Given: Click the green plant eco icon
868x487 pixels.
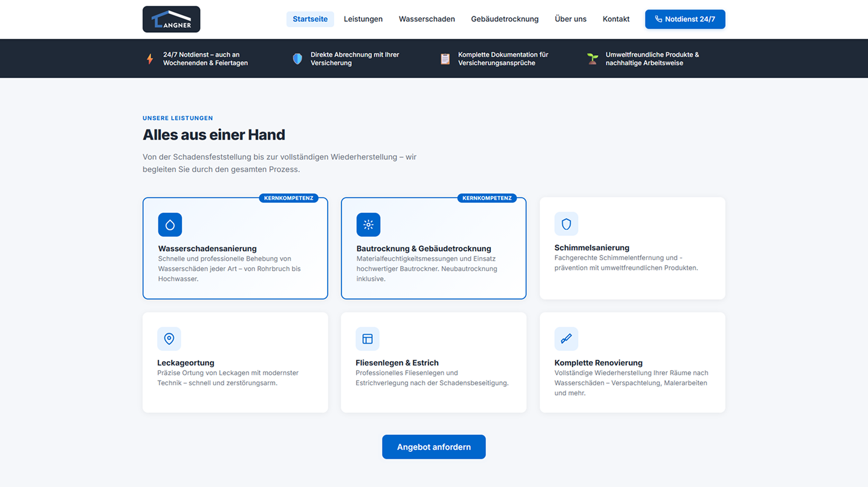Looking at the screenshot, I should coord(592,59).
